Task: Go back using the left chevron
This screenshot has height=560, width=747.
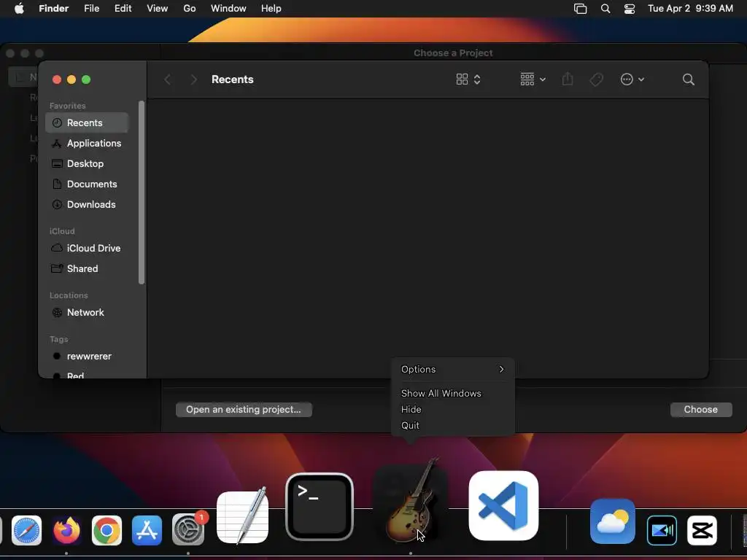Action: coord(167,79)
